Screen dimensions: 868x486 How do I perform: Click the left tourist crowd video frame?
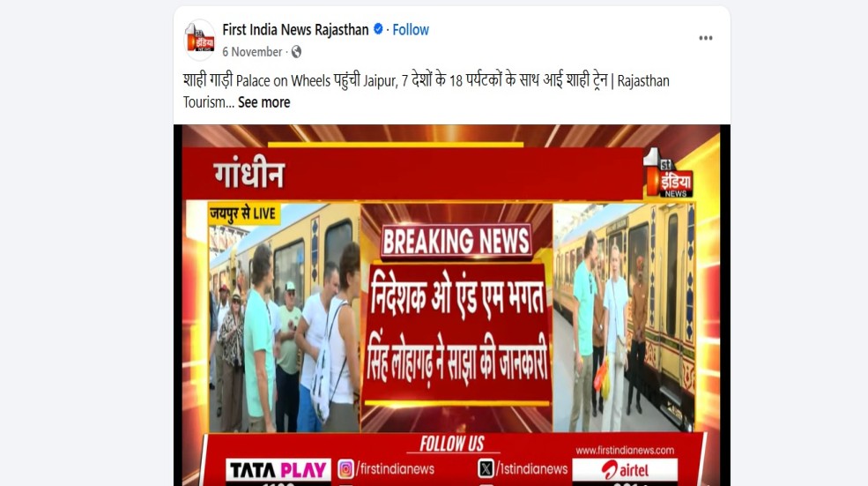(284, 318)
